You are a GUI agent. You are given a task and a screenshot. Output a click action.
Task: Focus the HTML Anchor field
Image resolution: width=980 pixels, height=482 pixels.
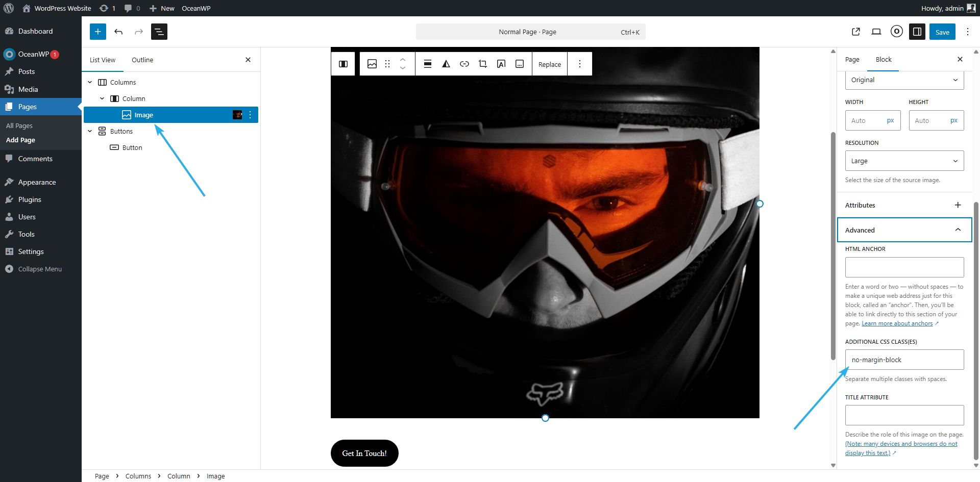[904, 267]
